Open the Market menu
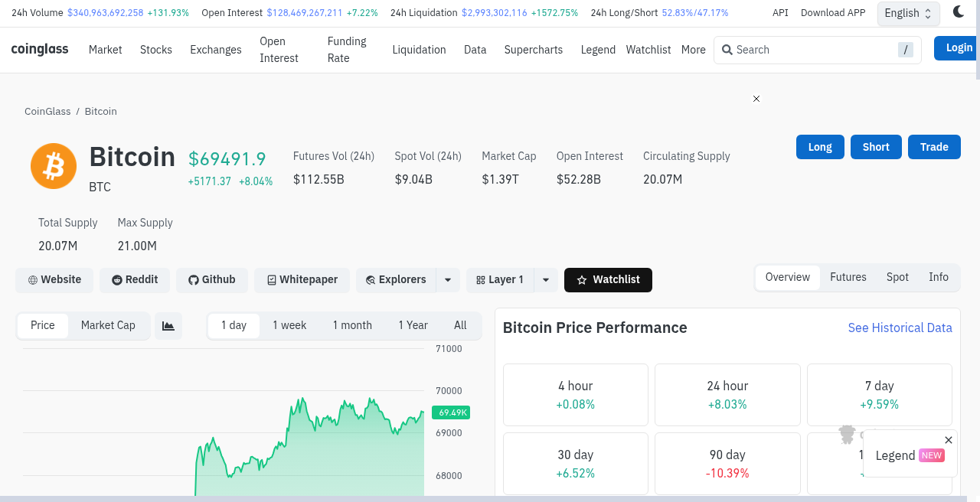 pyautogui.click(x=106, y=50)
